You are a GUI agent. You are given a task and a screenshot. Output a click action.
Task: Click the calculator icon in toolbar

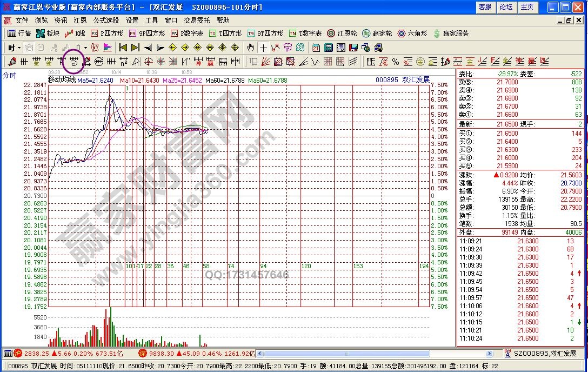pyautogui.click(x=329, y=48)
